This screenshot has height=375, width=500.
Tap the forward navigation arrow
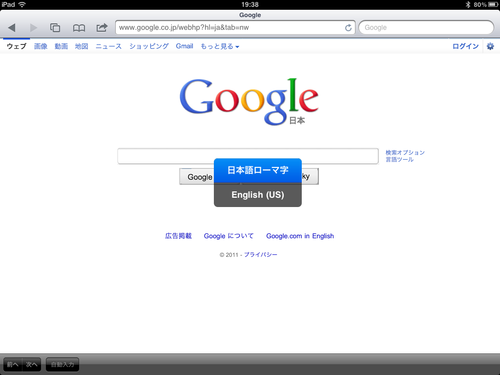click(33, 28)
